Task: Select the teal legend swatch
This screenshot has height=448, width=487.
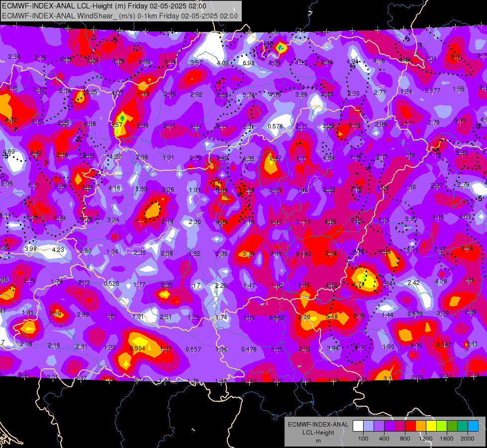Action: pyautogui.click(x=463, y=426)
